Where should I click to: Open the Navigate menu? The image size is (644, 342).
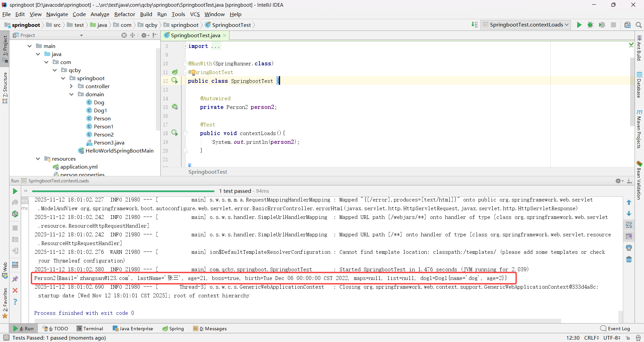(x=57, y=14)
